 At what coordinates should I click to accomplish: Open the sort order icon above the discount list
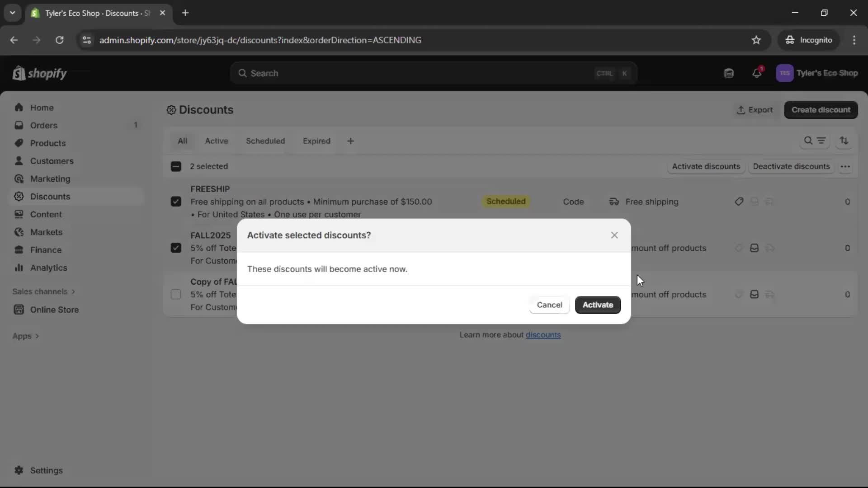coord(844,141)
